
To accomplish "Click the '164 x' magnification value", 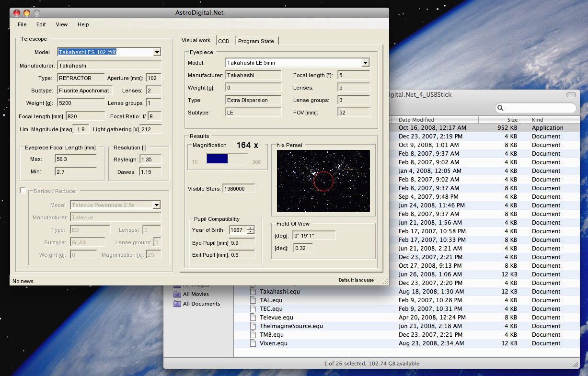I will click(247, 145).
